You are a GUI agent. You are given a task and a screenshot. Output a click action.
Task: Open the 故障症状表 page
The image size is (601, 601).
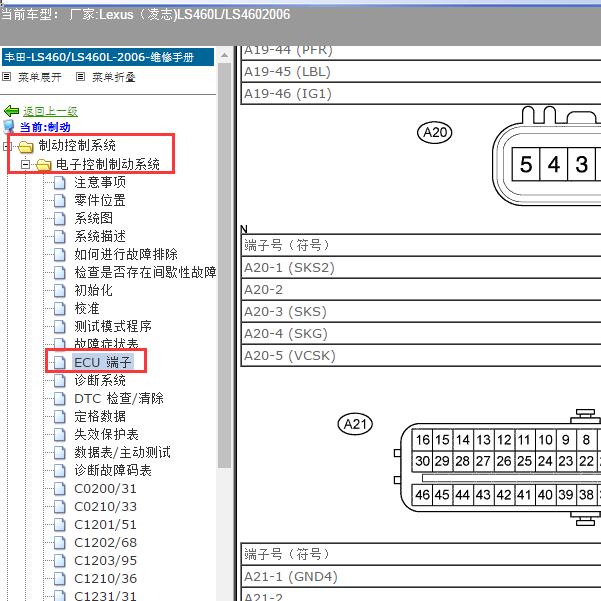pyautogui.click(x=106, y=343)
